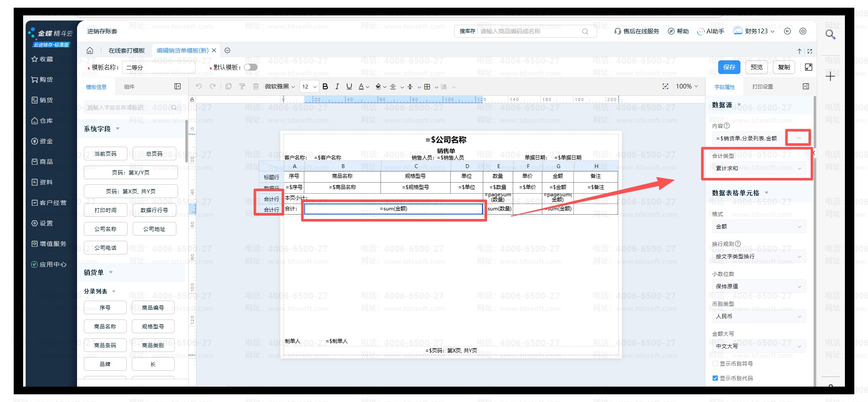Viewport: 868px width, 402px height.
Task: Toggle bold formatting in toolbar
Action: coord(325,87)
